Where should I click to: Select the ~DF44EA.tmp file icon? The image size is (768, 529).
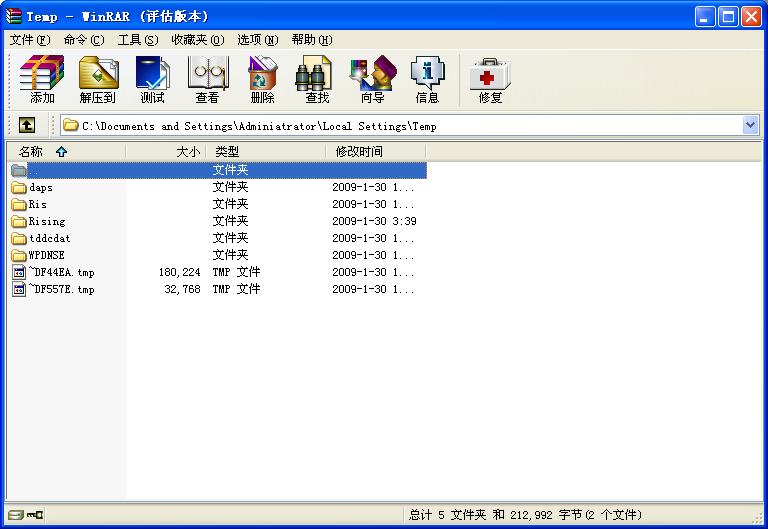[19, 272]
